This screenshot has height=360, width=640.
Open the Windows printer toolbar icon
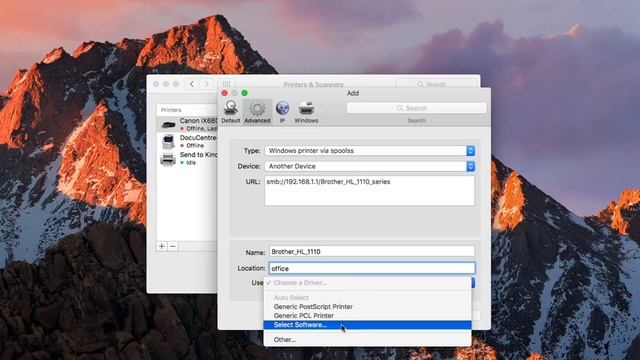coord(306,111)
